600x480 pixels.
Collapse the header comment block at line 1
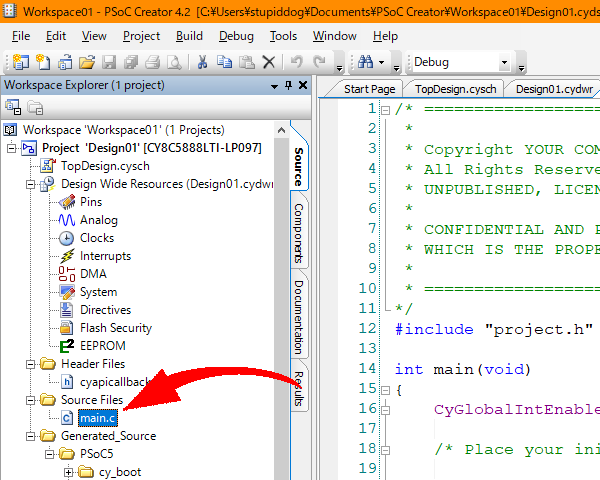coord(386,111)
